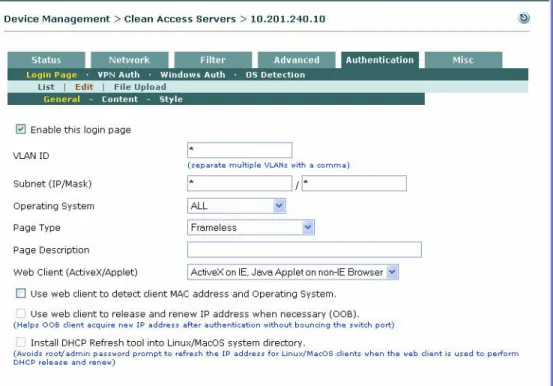Check release and renew IP address option
553x386 pixels.
point(21,313)
